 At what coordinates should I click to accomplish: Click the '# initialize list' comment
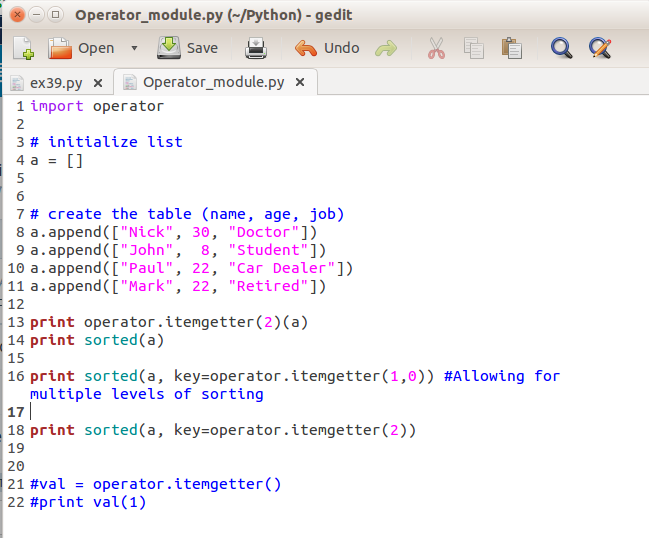(106, 142)
